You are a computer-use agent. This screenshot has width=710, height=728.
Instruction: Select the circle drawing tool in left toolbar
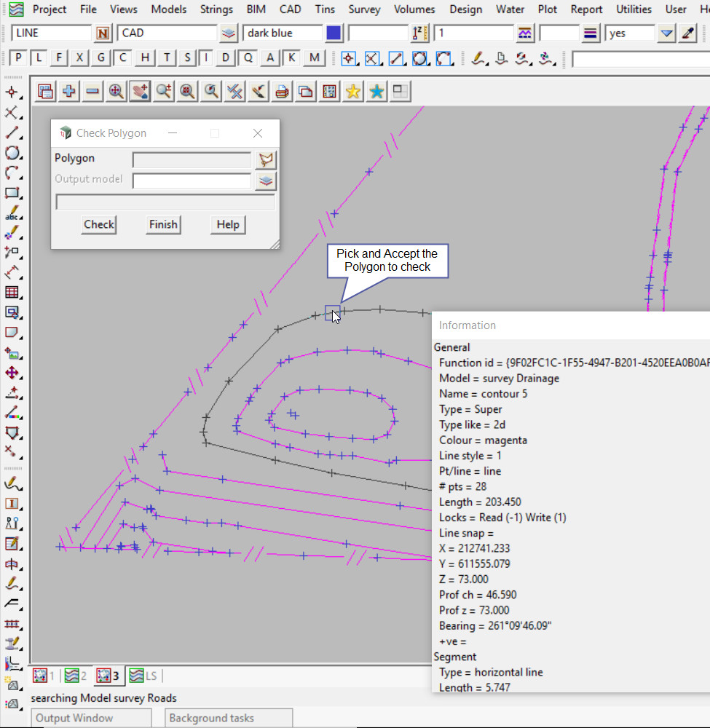(12, 153)
